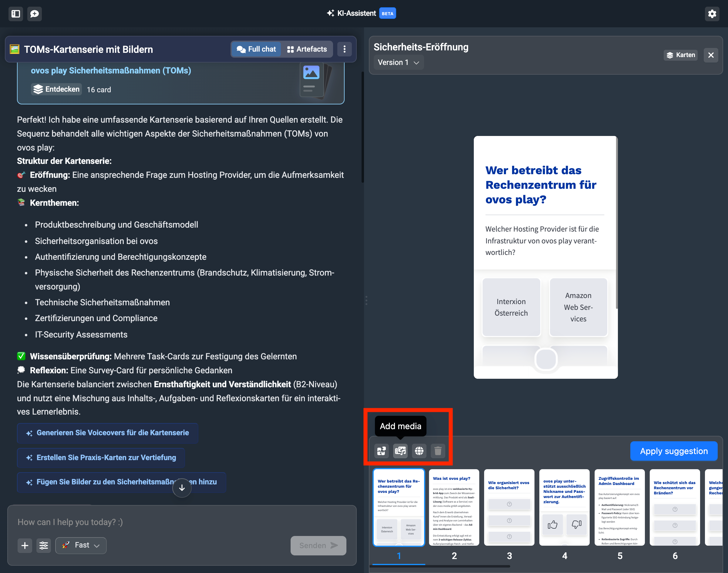Choose the Interxion Österreich answer tile
728x573 pixels.
coord(511,307)
